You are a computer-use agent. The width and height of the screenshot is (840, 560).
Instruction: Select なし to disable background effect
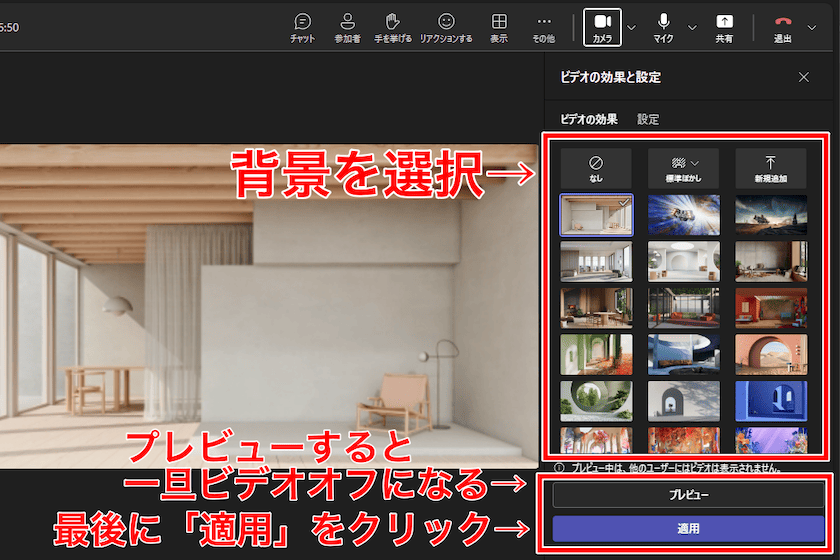(596, 167)
